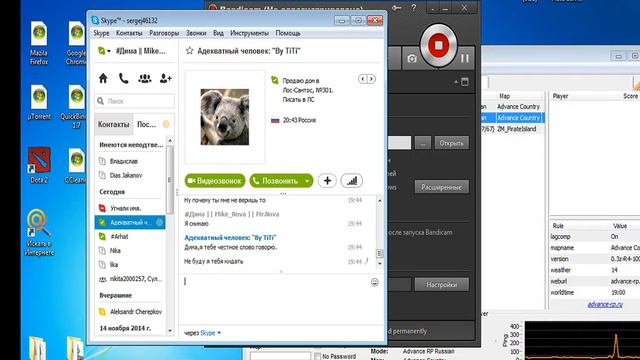Click the create group icon in Skype
This screenshot has height=360, width=640.
point(144,78)
